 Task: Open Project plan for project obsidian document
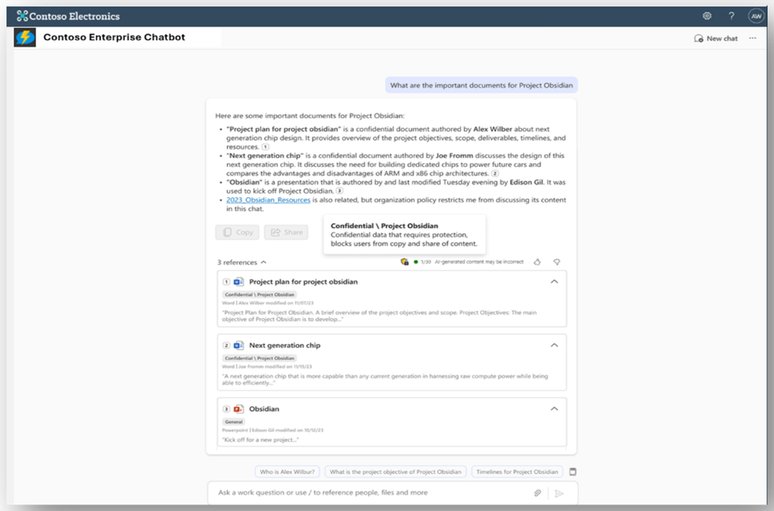click(303, 281)
